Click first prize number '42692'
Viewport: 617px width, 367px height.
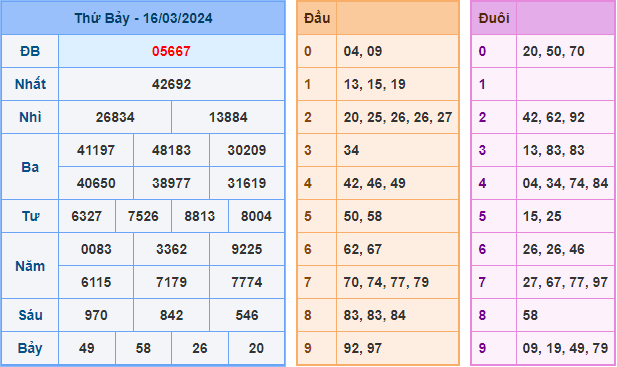coord(171,84)
